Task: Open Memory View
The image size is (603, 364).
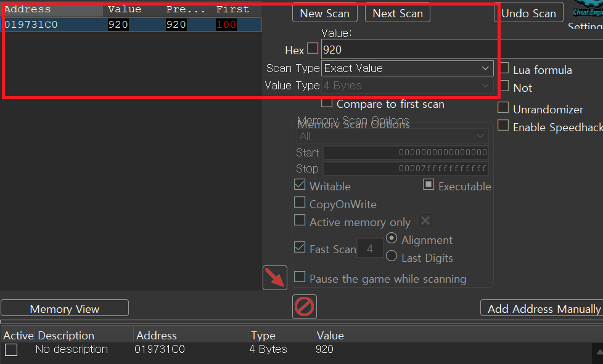Action: point(65,309)
